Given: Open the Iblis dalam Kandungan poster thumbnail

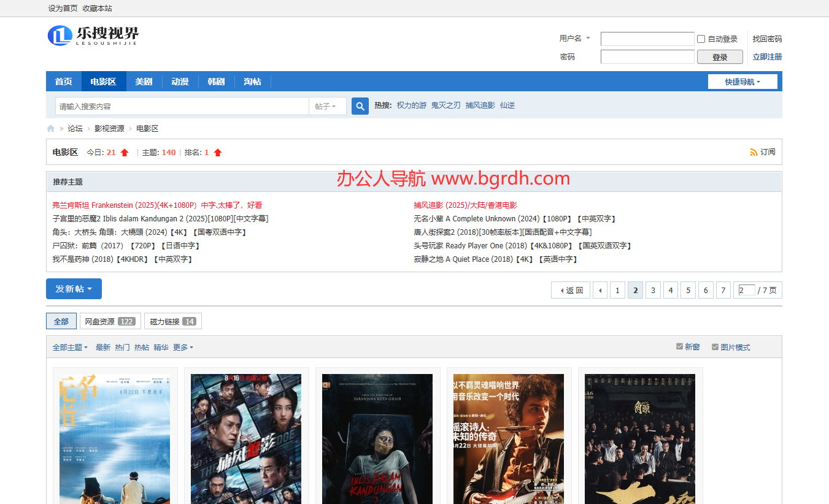Looking at the screenshot, I should point(377,439).
